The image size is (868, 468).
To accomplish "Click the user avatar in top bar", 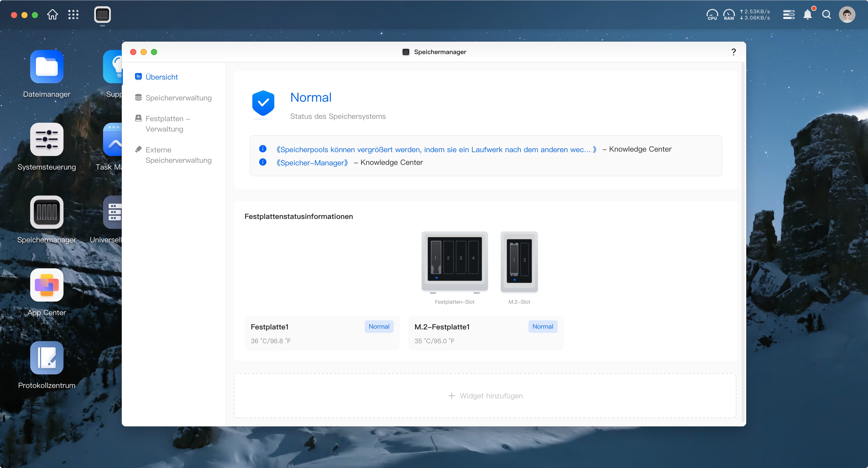I will [x=847, y=15].
